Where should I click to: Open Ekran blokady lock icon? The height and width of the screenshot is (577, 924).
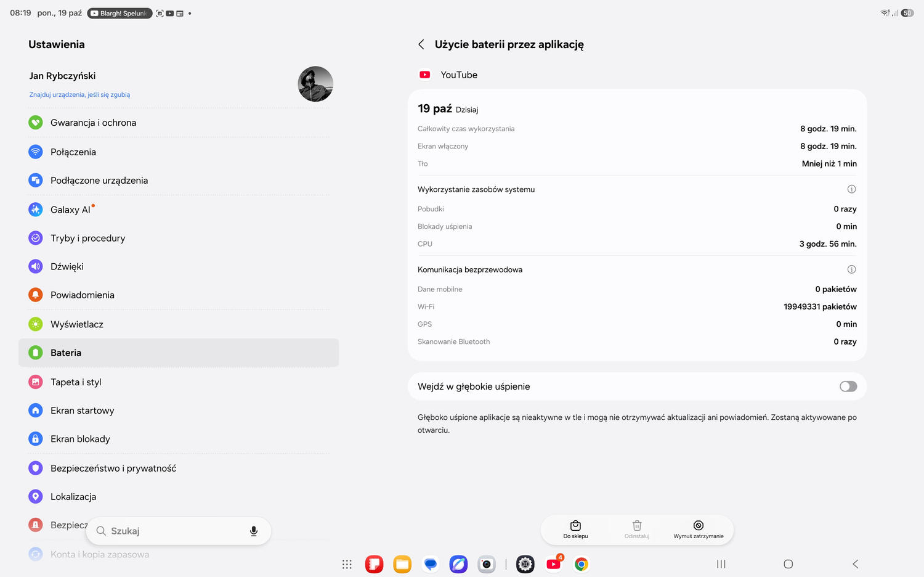coord(36,439)
